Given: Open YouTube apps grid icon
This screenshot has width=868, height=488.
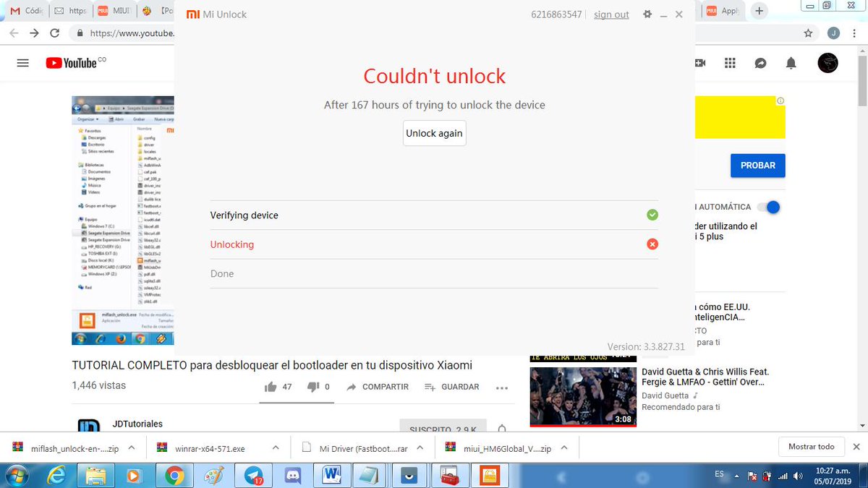Looking at the screenshot, I should point(730,63).
